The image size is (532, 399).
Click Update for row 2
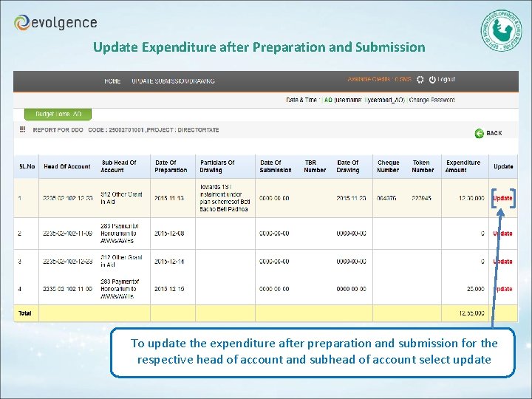pyautogui.click(x=503, y=233)
